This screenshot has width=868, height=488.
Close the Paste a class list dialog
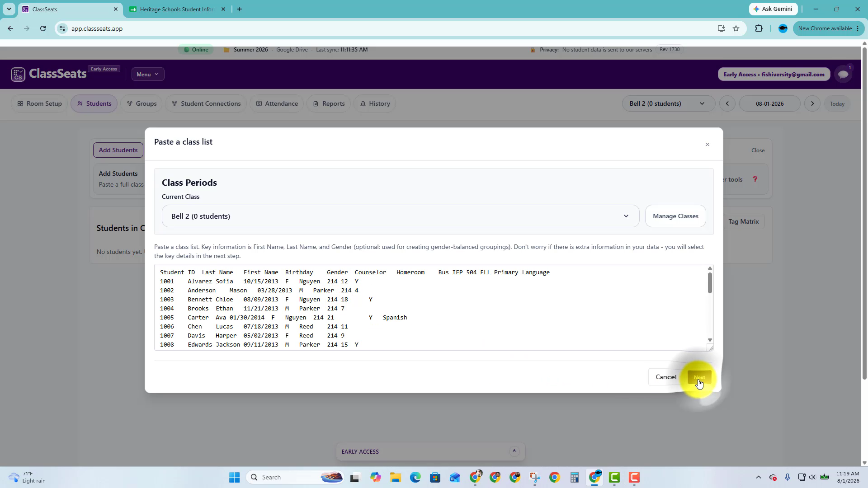[x=708, y=145]
